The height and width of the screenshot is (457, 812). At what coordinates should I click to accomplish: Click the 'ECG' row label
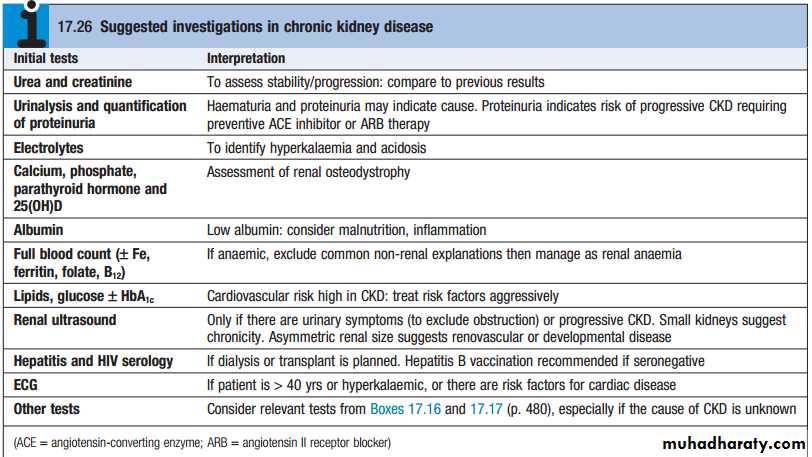(26, 385)
